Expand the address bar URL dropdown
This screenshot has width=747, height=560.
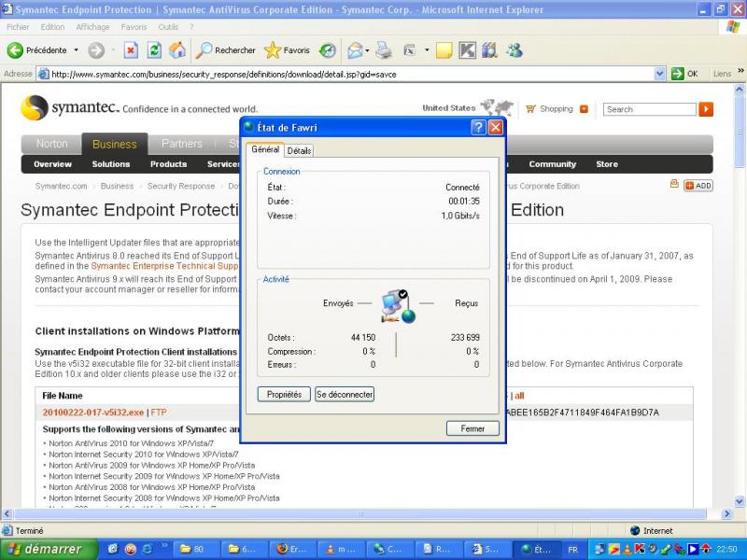click(x=660, y=74)
